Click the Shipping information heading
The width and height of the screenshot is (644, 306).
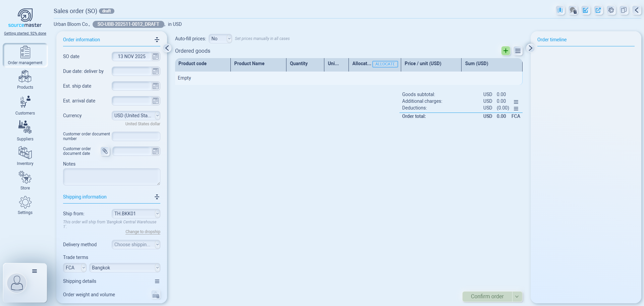[85, 197]
